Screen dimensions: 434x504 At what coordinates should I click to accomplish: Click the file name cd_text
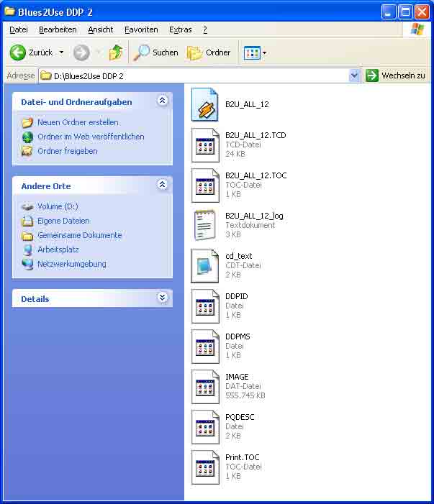[x=239, y=256]
